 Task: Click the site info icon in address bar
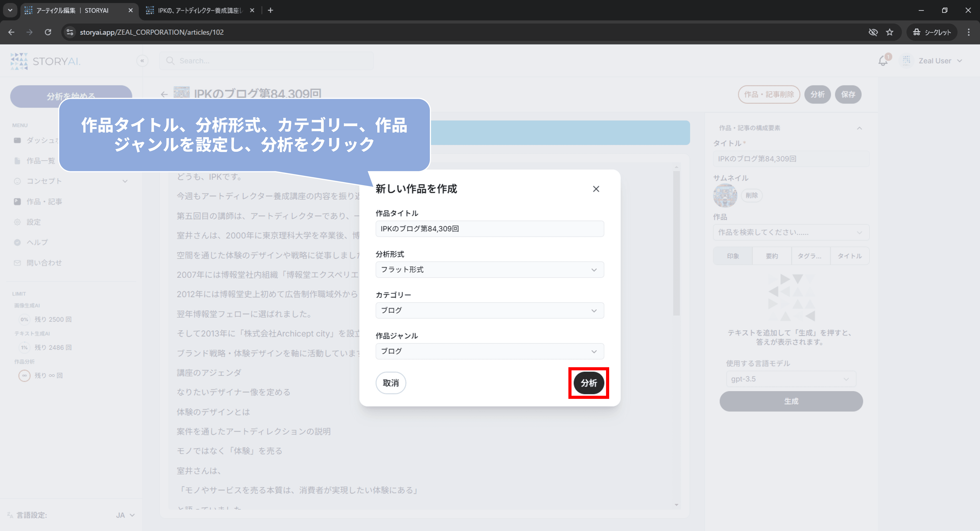[70, 32]
